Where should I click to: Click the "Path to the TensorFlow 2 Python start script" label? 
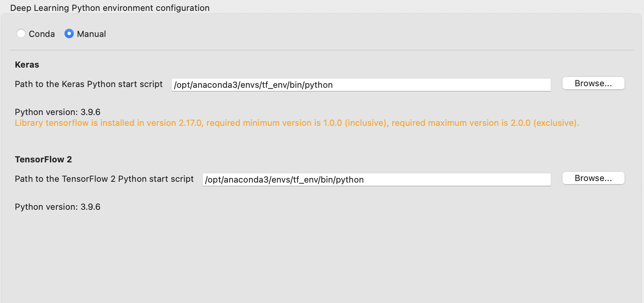pos(104,179)
